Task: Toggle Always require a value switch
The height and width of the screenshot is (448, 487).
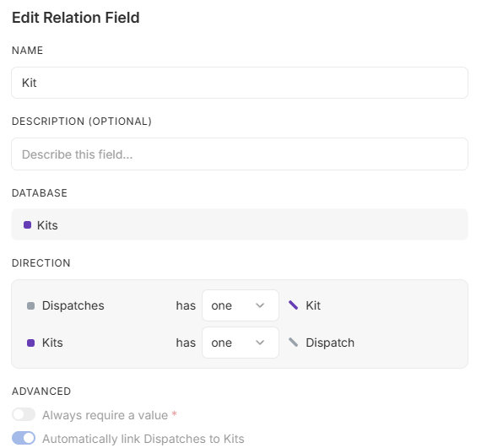Action: coord(24,414)
